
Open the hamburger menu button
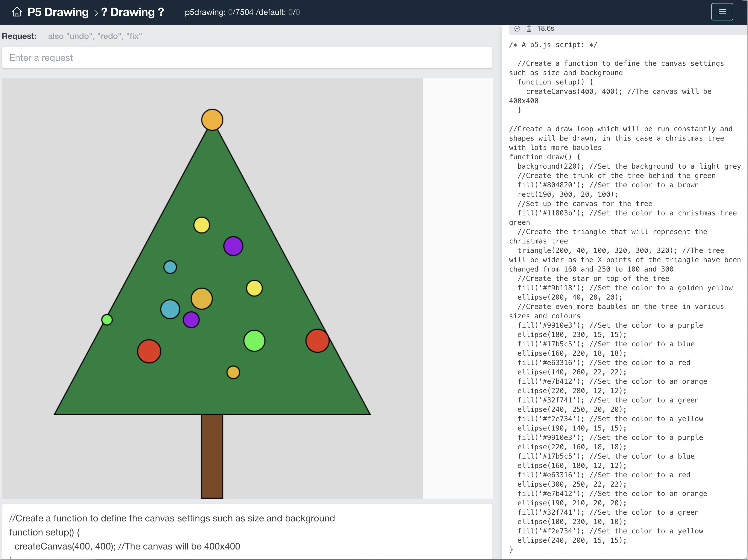pos(722,12)
